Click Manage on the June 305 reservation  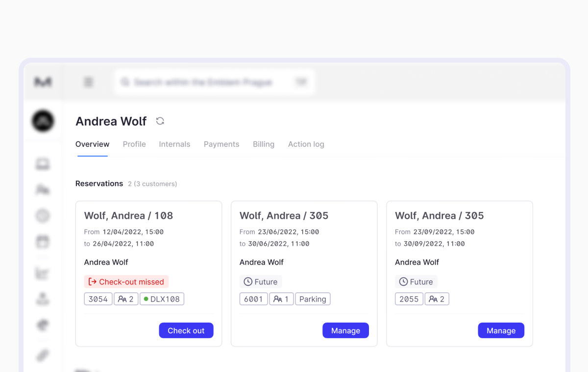[x=345, y=330]
